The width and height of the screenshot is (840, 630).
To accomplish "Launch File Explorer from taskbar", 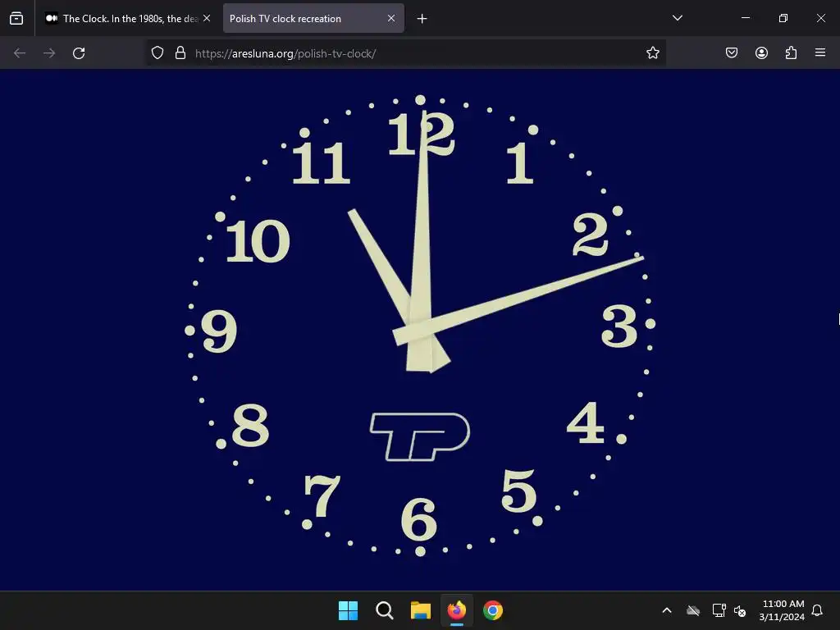I will [x=421, y=610].
